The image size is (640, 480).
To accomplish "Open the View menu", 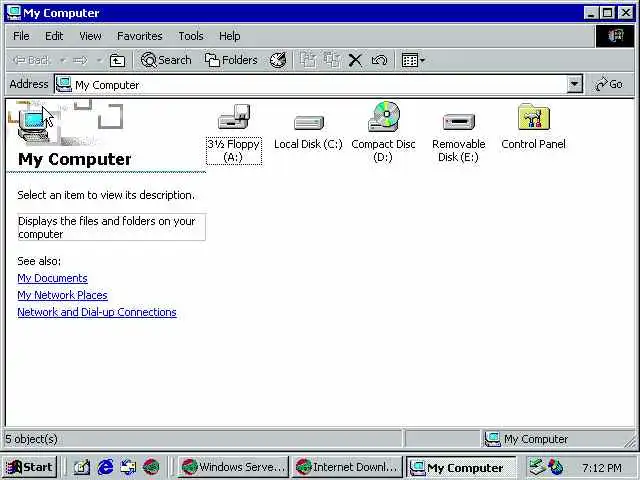I will coord(90,36).
